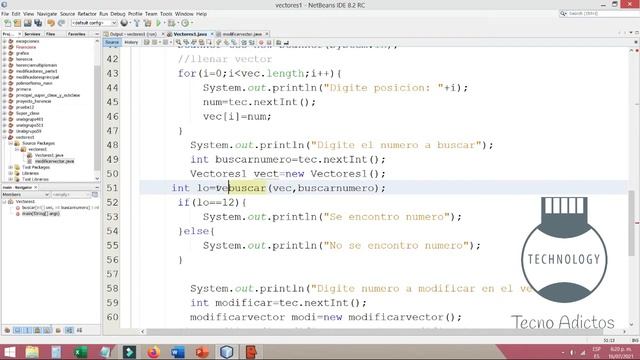Expand the Test Packages node
The image size is (640, 360).
[11, 167]
